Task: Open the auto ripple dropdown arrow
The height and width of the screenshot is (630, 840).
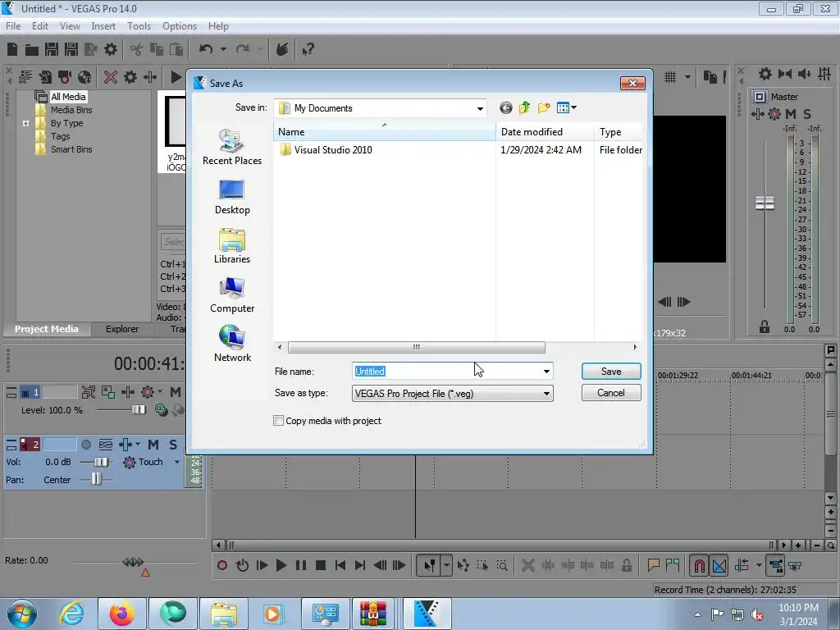Action: [759, 565]
